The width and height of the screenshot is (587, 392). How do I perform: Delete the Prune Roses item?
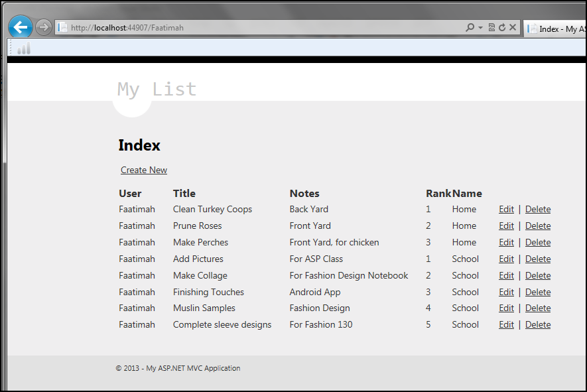(x=538, y=226)
